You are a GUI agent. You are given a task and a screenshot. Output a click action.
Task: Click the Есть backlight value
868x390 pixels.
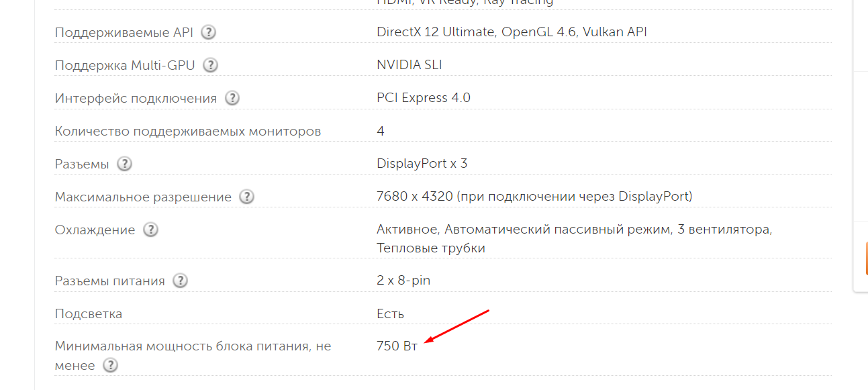point(391,313)
